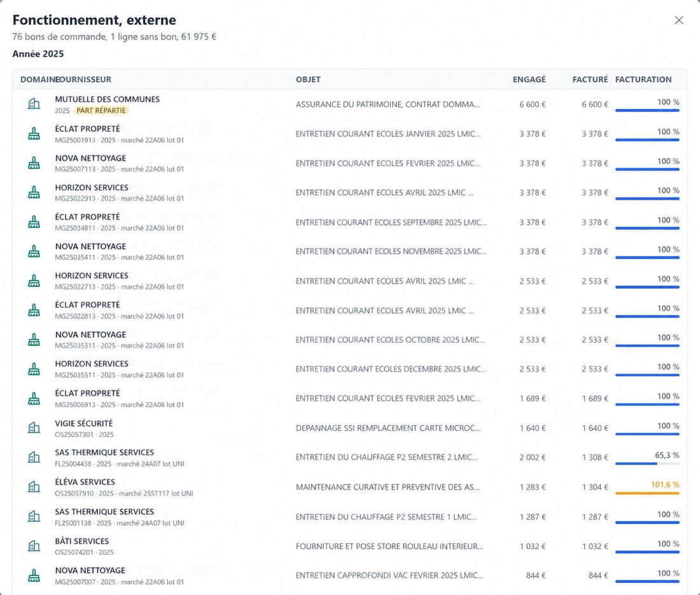
Task: Click ASSURANCE DU PATRIMOINE object text
Action: [388, 104]
